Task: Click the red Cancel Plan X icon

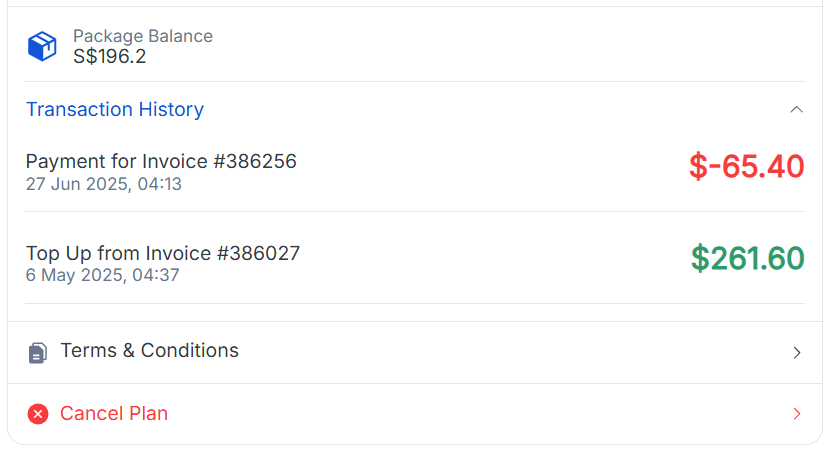Action: (x=38, y=414)
